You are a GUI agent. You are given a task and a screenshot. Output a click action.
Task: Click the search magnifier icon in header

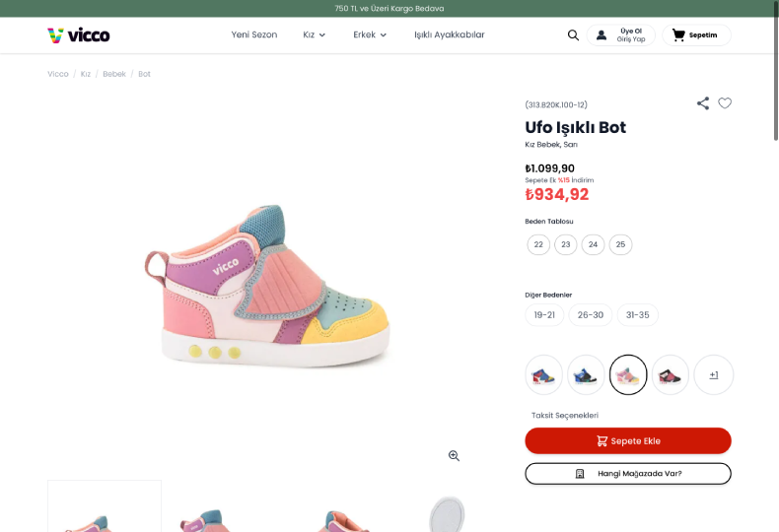point(573,35)
